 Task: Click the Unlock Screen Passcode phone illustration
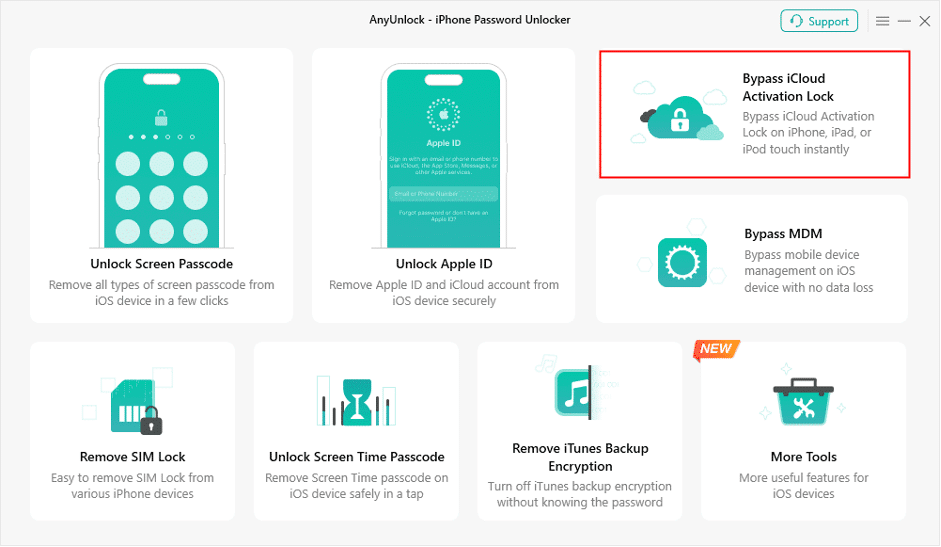pos(161,156)
